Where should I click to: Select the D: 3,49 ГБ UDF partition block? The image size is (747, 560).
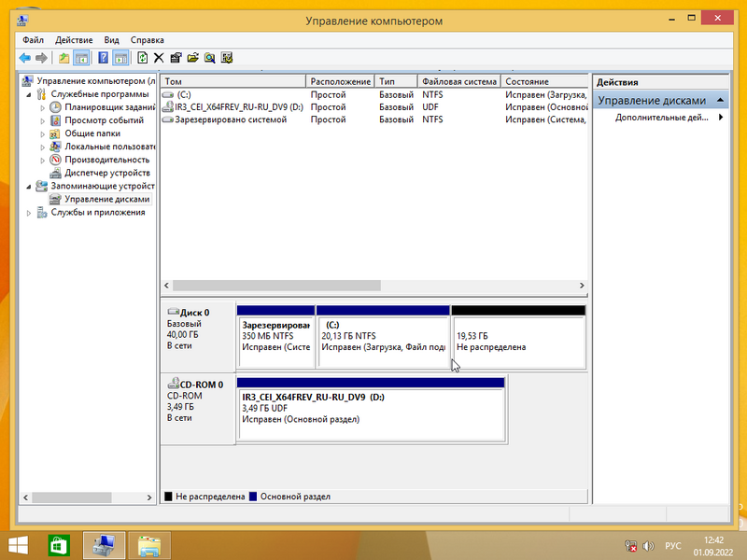pos(371,410)
